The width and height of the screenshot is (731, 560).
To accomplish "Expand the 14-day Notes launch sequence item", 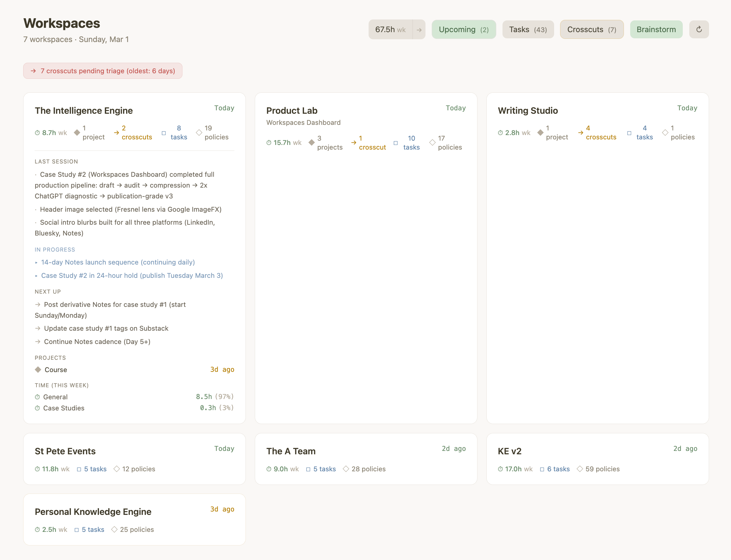I will pyautogui.click(x=118, y=262).
